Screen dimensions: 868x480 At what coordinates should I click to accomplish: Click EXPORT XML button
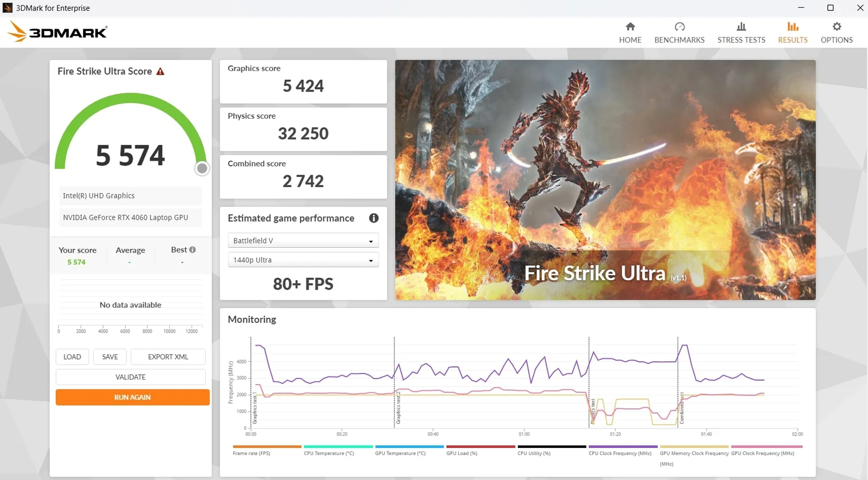[168, 357]
